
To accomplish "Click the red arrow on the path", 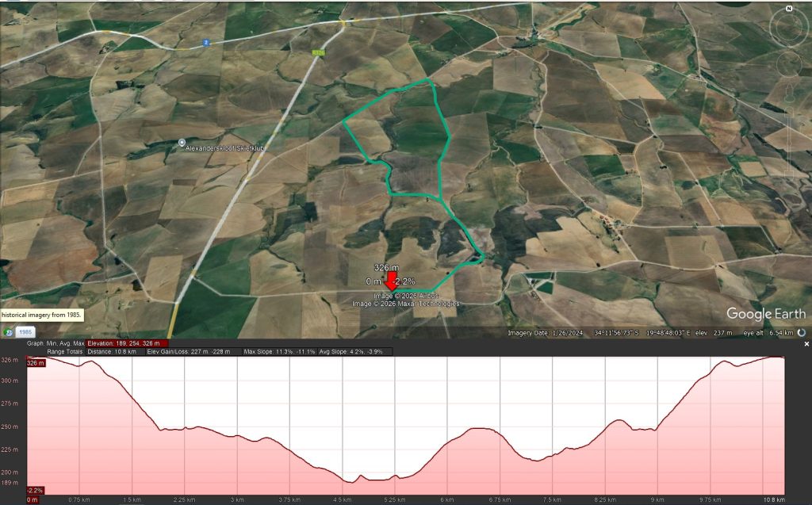I will point(392,281).
